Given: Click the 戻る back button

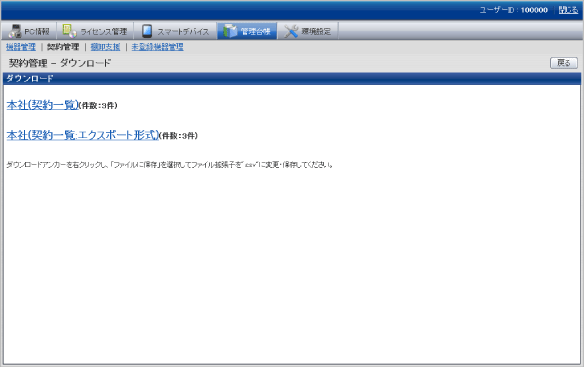Looking at the screenshot, I should point(564,63).
